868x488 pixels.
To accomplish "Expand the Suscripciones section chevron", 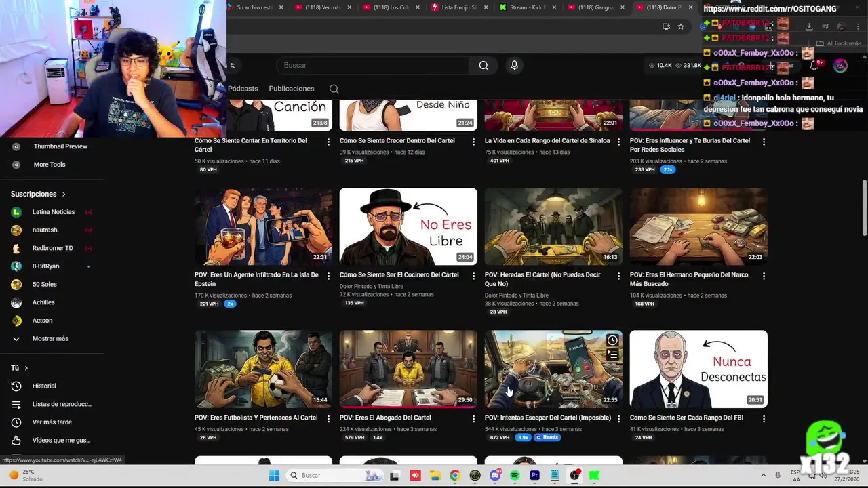I will coord(64,195).
